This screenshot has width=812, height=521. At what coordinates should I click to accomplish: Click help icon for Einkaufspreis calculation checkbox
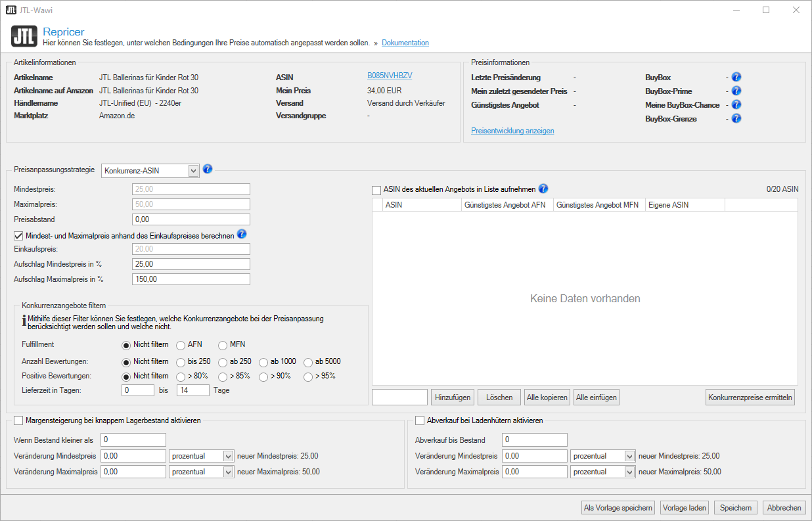[x=242, y=235]
